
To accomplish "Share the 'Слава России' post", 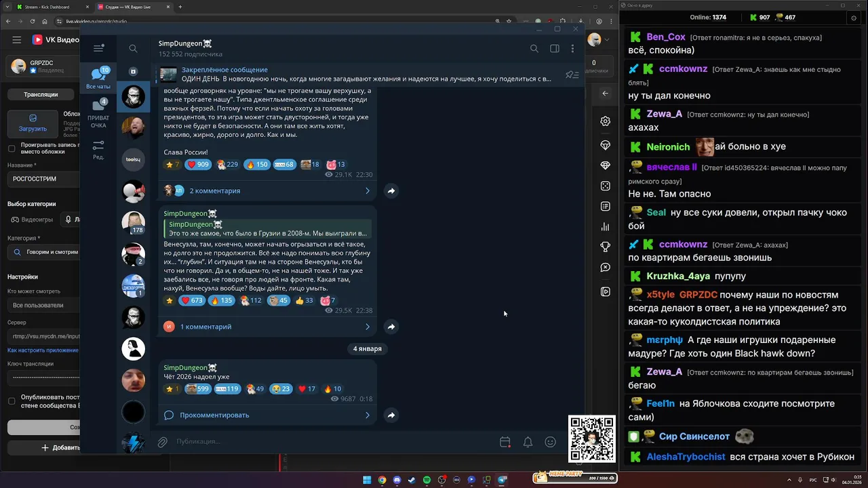I will (x=391, y=191).
